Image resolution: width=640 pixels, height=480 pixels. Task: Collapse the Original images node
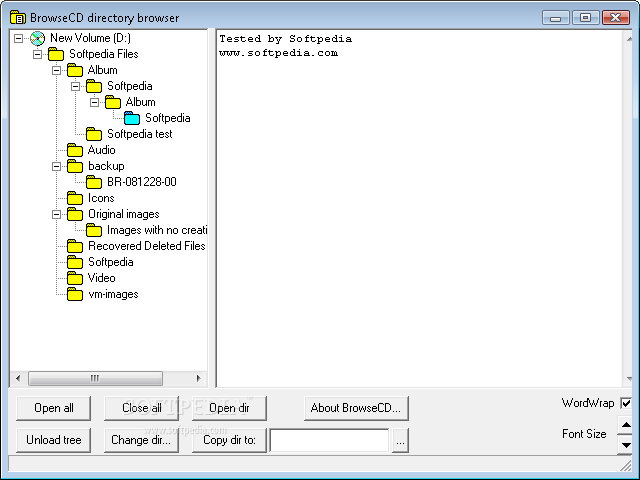click(x=56, y=214)
